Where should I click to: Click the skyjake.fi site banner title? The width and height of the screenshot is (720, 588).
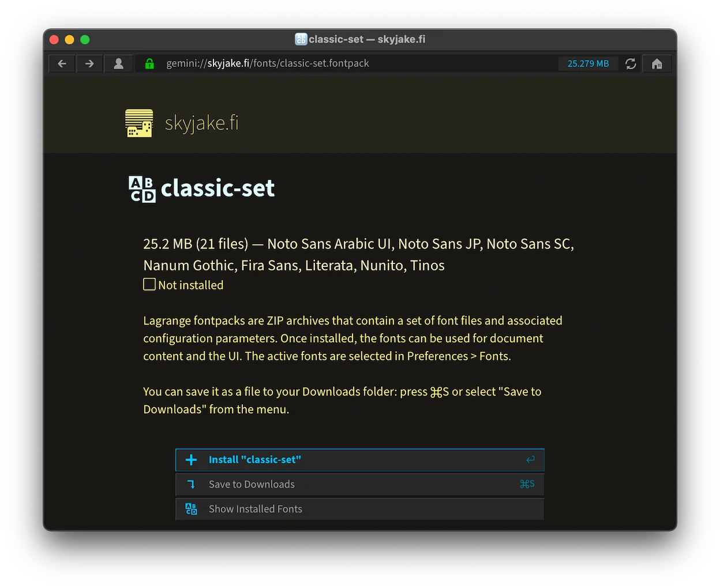(202, 123)
